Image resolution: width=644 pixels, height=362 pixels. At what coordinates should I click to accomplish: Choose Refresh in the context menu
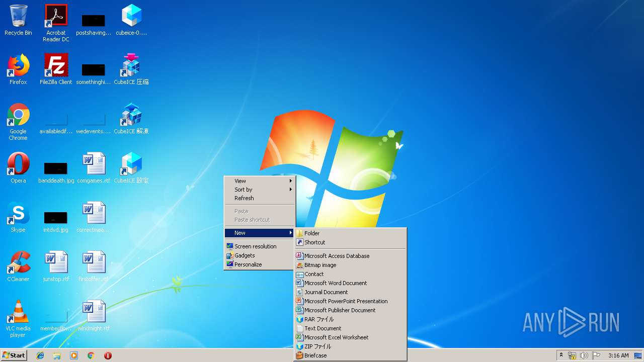[260, 198]
